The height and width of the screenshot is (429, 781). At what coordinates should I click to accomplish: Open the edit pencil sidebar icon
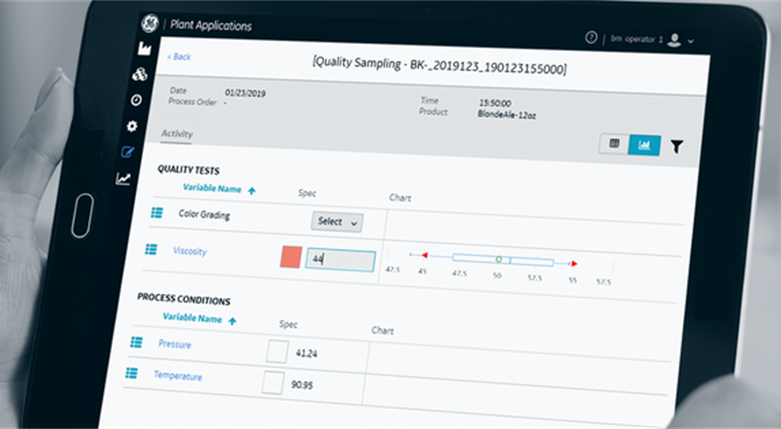click(128, 152)
